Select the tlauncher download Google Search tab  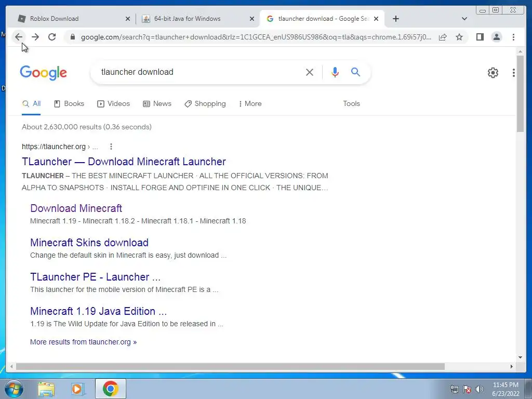coord(322,19)
